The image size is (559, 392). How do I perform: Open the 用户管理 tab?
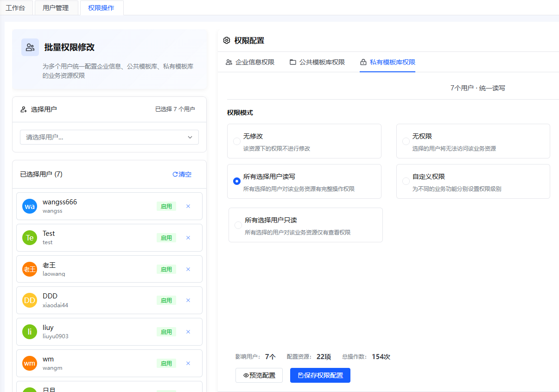click(56, 7)
